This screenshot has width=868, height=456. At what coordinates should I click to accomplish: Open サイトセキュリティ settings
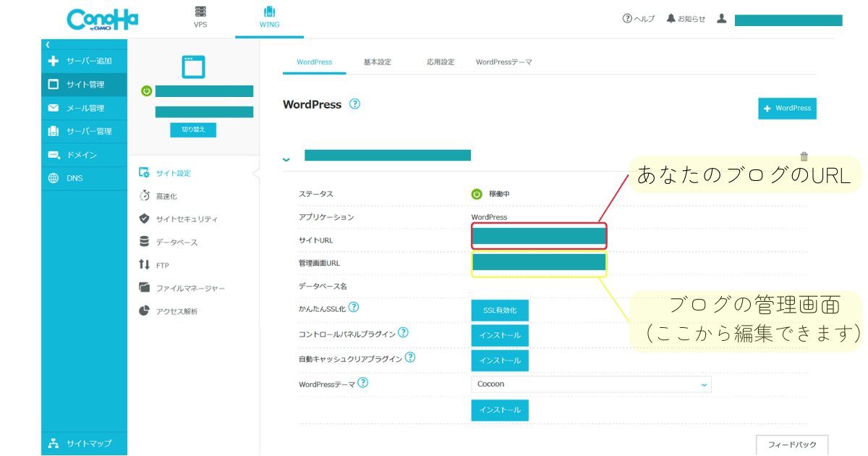178,219
